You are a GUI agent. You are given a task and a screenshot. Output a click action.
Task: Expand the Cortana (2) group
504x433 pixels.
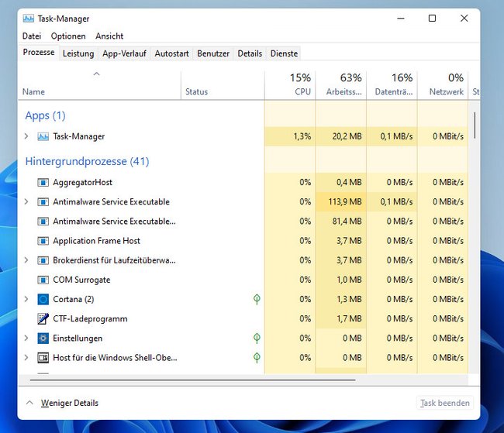[x=26, y=299]
